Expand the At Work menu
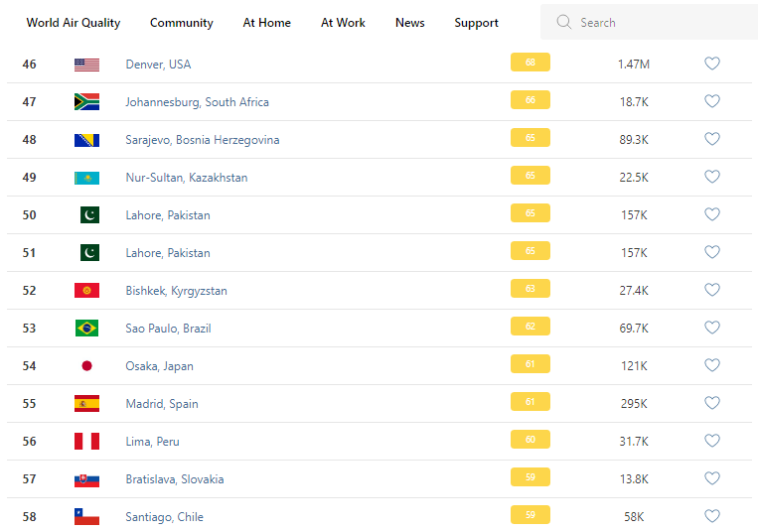The image size is (758, 532). [343, 23]
